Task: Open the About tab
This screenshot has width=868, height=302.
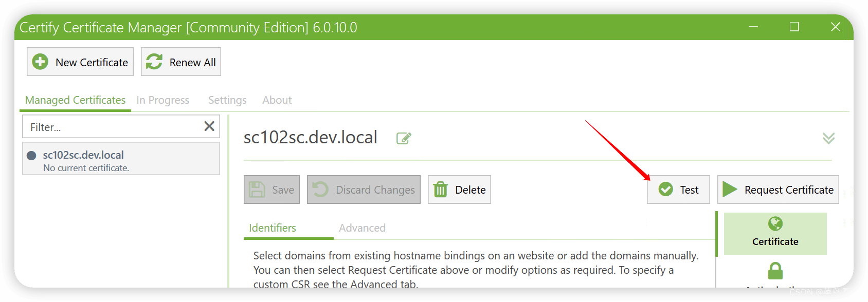Action: coord(277,100)
